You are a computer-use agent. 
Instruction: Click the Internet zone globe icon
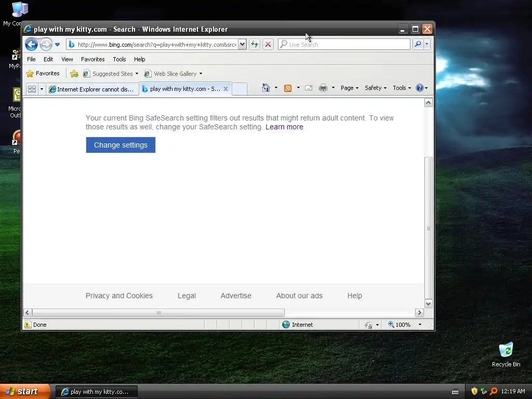coord(286,324)
